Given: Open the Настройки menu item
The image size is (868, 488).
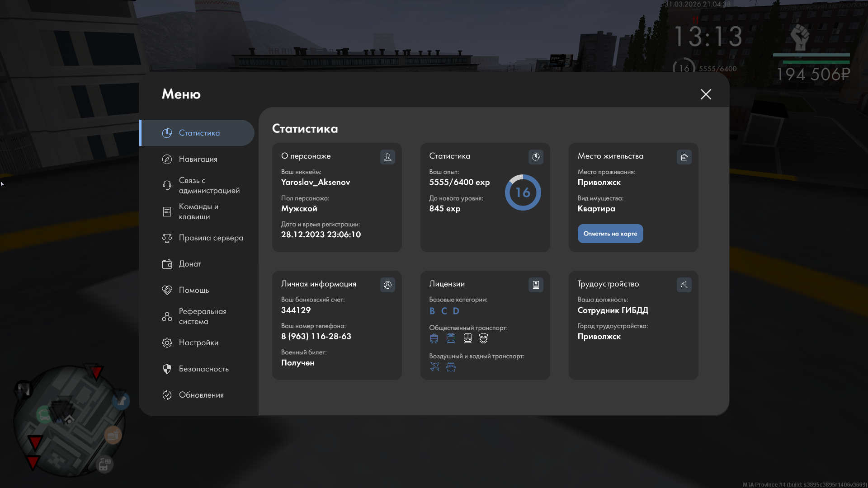Looking at the screenshot, I should click(x=198, y=343).
